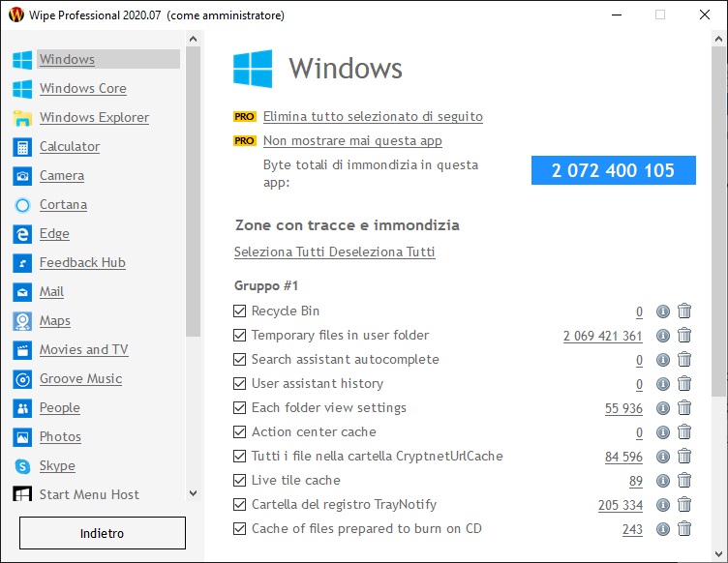Screen dimensions: 728x563
Task: Click the Indietro button
Action: tap(103, 533)
